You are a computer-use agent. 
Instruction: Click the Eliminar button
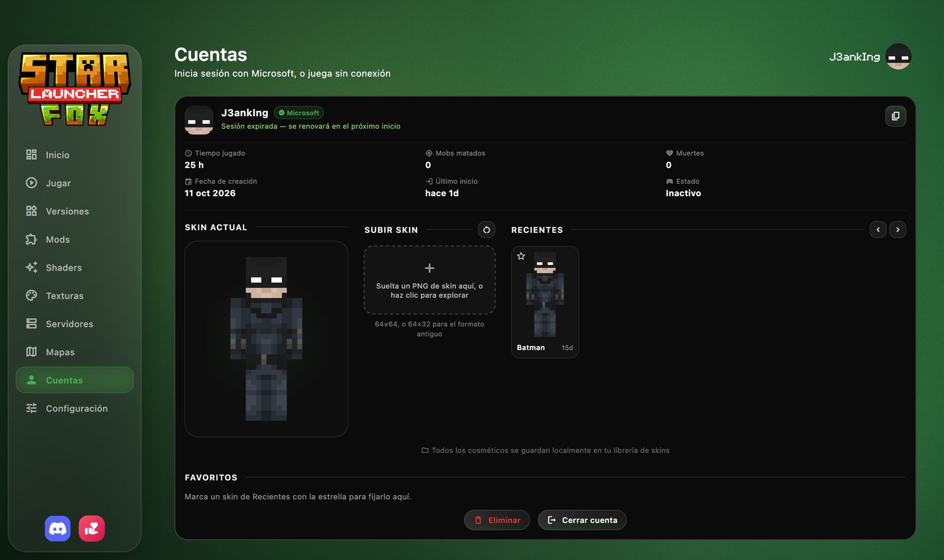[497, 520]
